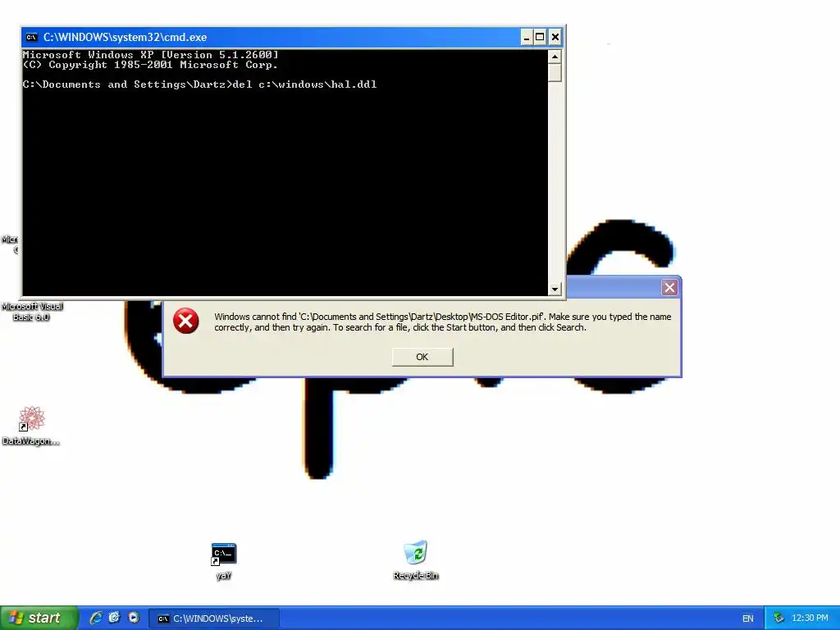Select the cmd.exe taskbar button

[214, 619]
